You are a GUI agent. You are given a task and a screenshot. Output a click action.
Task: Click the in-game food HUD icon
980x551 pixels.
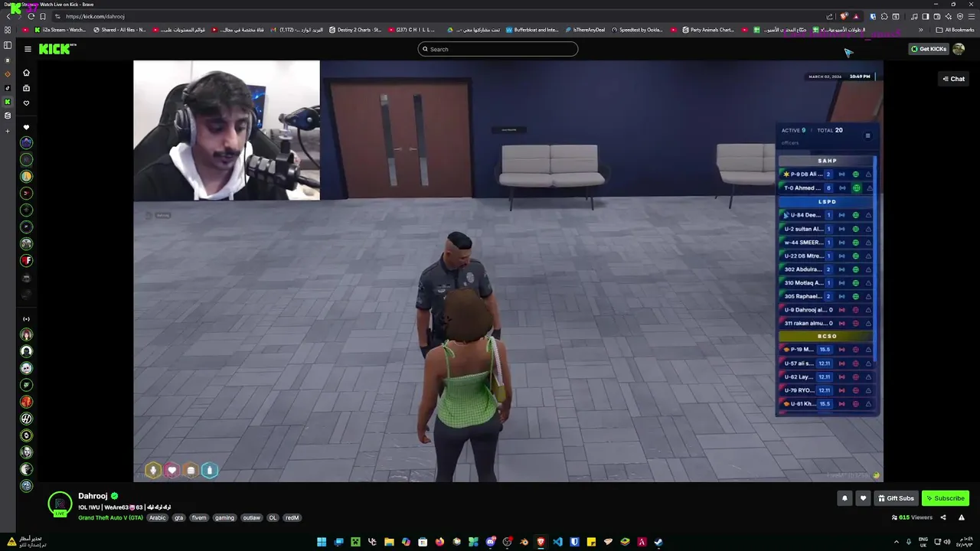click(x=191, y=470)
